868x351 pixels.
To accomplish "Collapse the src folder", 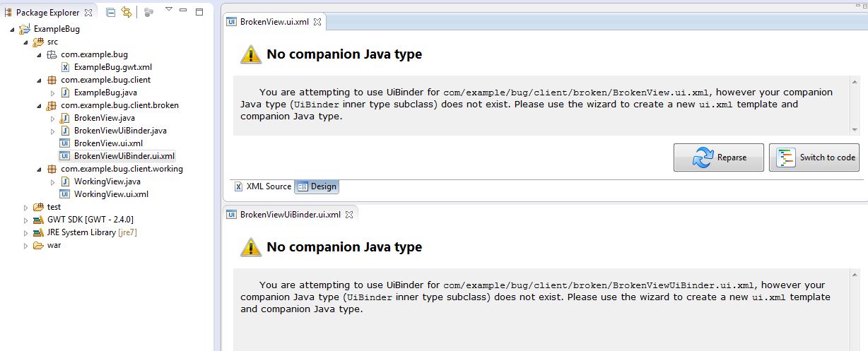I will tap(26, 42).
